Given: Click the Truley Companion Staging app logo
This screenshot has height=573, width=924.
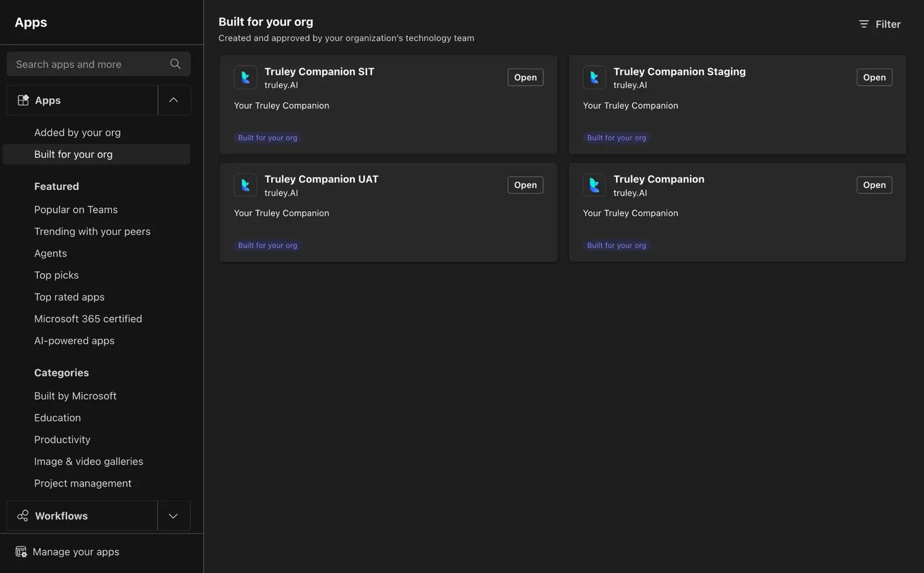Looking at the screenshot, I should 594,77.
